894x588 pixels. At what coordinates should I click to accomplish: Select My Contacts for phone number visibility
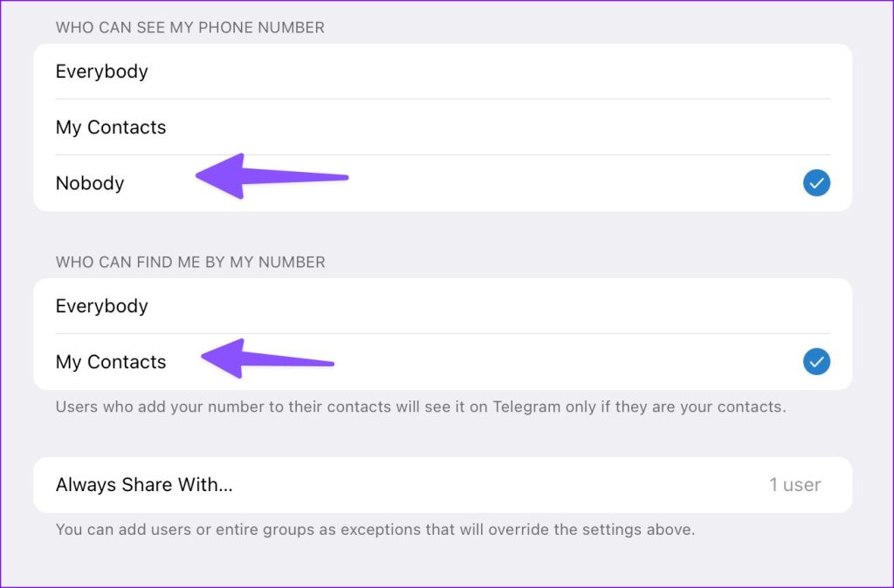443,127
